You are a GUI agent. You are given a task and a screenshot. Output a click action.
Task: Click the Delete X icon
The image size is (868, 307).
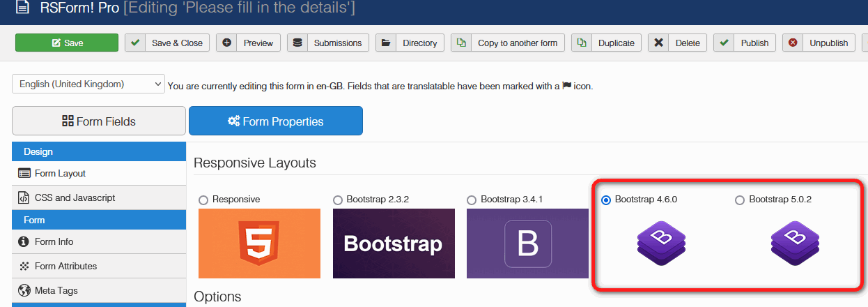point(658,43)
